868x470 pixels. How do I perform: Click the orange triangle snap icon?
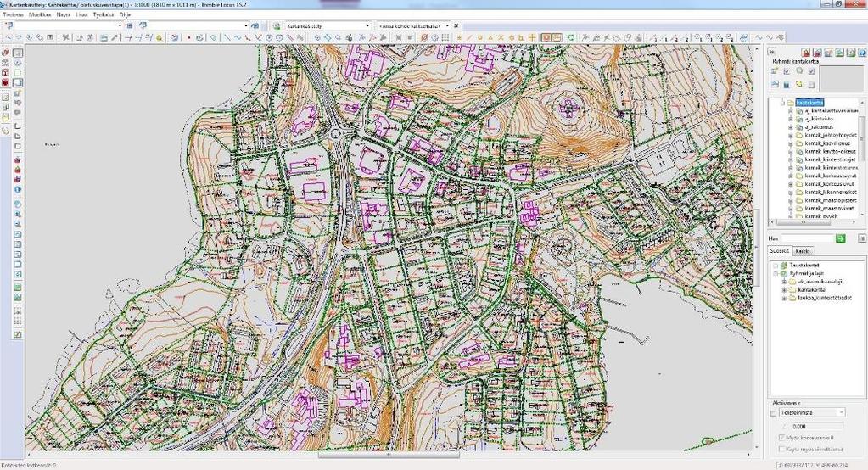pyautogui.click(x=490, y=37)
